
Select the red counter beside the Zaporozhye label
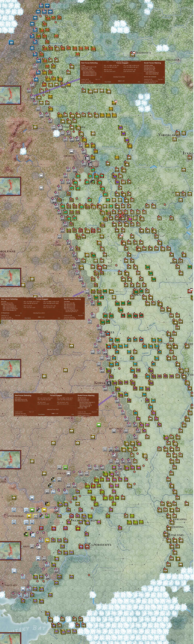(87, 547)
